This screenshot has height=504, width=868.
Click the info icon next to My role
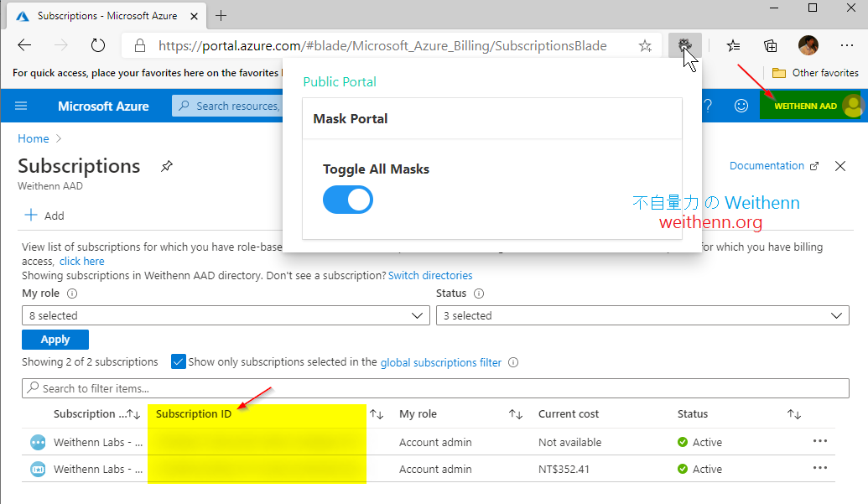73,294
